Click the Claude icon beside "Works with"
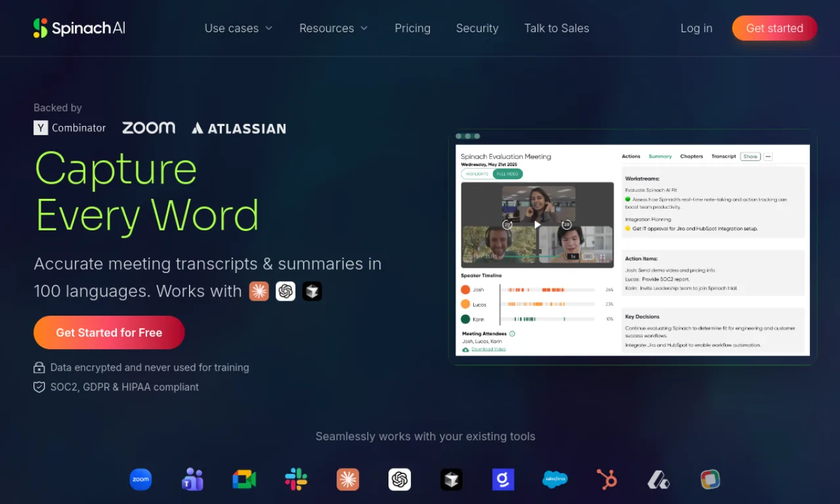 pyautogui.click(x=259, y=291)
